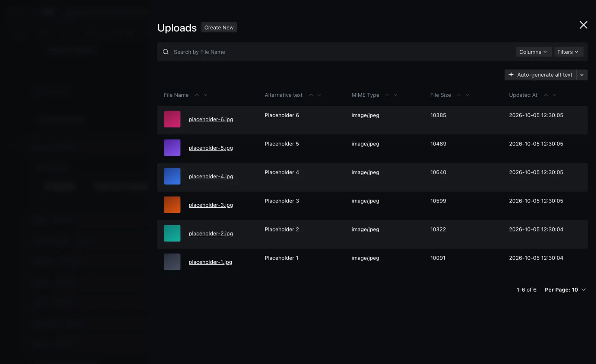596x364 pixels.
Task: Sort Alternative text descending arrow
Action: 319,95
